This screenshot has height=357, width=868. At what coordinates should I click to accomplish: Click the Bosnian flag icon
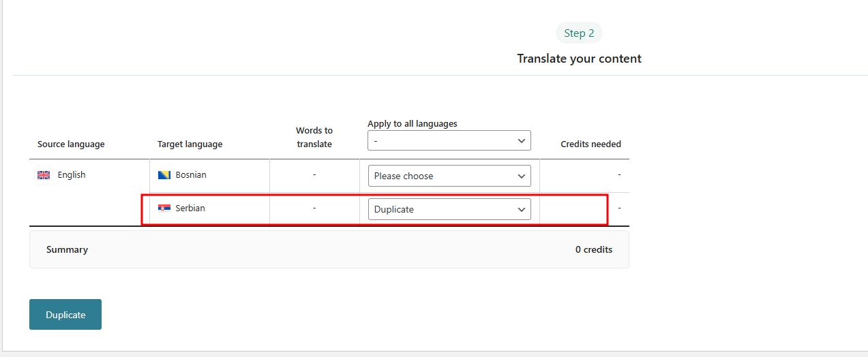coord(164,175)
